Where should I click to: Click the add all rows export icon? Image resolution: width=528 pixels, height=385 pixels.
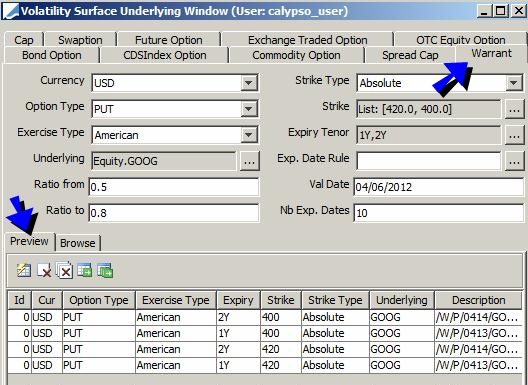click(x=105, y=270)
